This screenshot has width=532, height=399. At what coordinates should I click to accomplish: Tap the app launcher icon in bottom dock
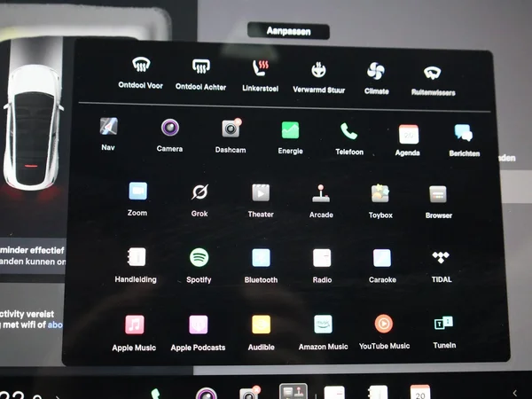[x=293, y=392]
